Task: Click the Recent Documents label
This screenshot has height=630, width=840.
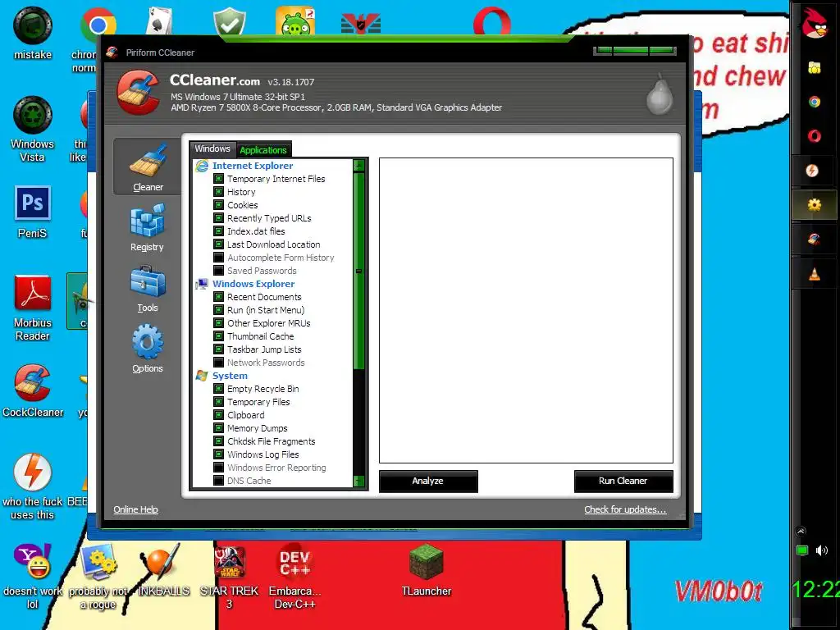Action: pos(264,297)
